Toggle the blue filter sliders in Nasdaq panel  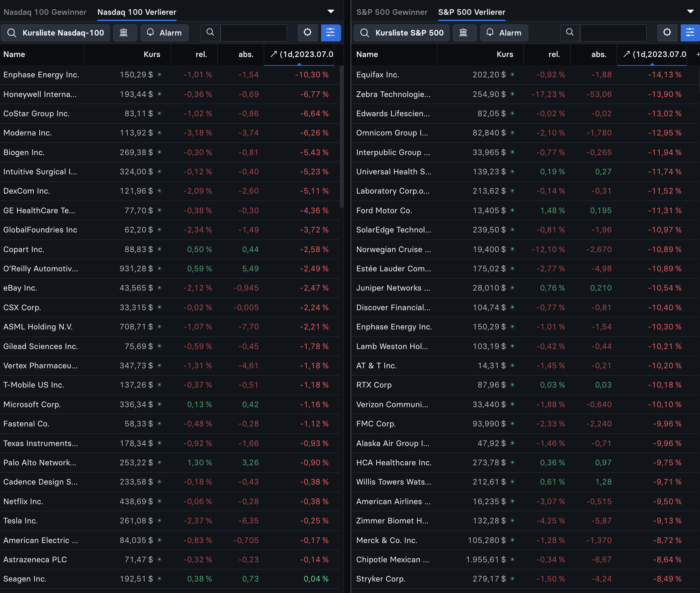click(331, 33)
